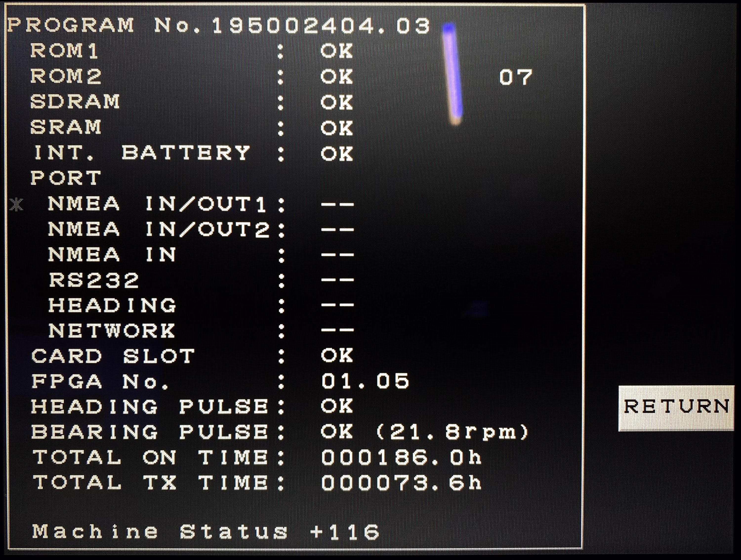
Task: Click the ROM1 status row label
Action: (64, 51)
